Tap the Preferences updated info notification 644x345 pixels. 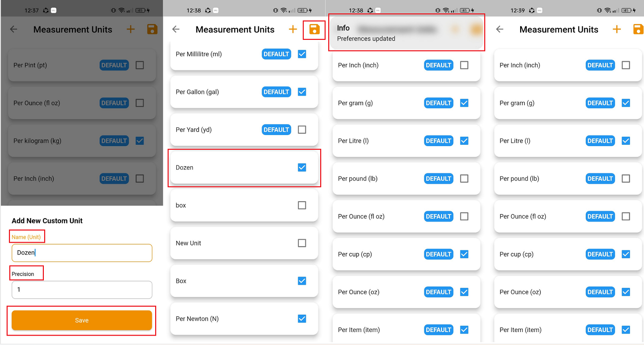pos(407,33)
